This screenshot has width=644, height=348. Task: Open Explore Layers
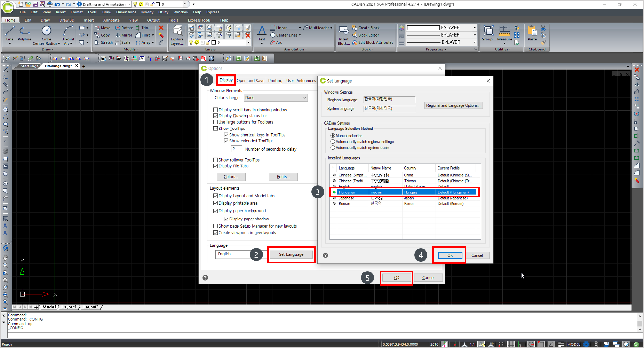[x=177, y=35]
